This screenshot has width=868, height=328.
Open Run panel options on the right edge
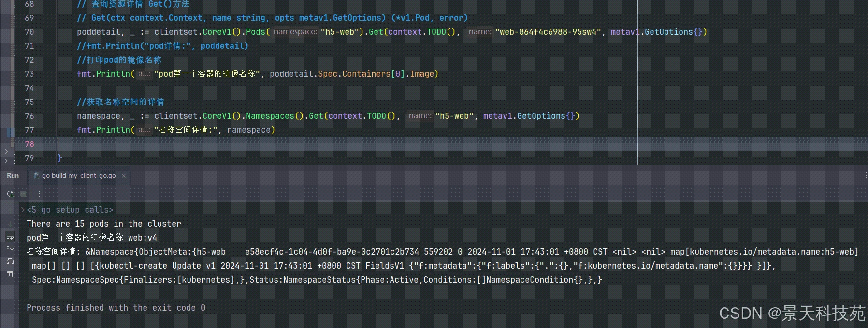pos(866,176)
